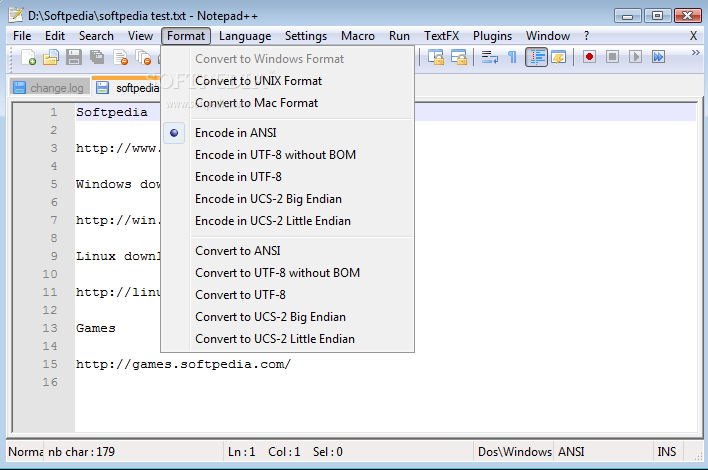Click the macro Playback triangle icon
The width and height of the screenshot is (708, 470).
pyautogui.click(x=635, y=57)
